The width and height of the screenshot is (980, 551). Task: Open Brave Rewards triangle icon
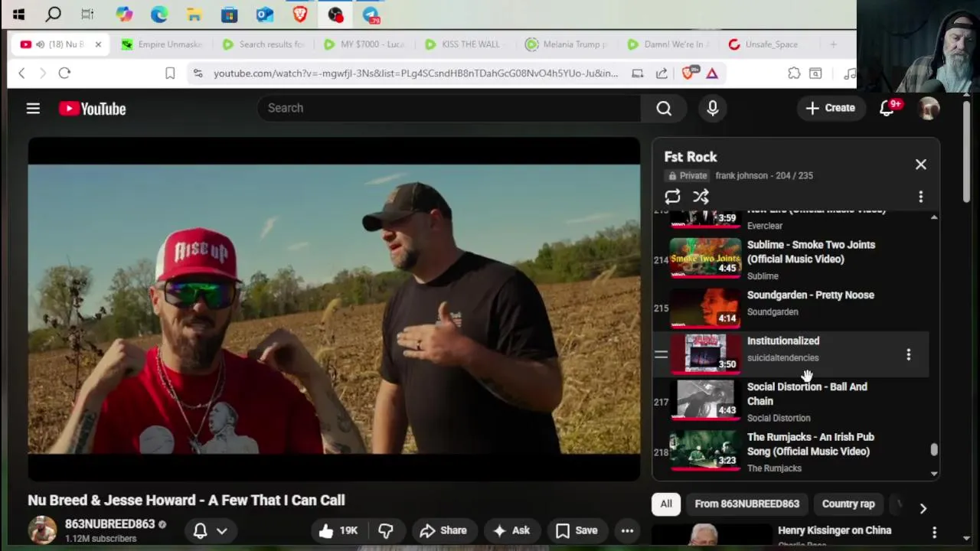pos(712,73)
